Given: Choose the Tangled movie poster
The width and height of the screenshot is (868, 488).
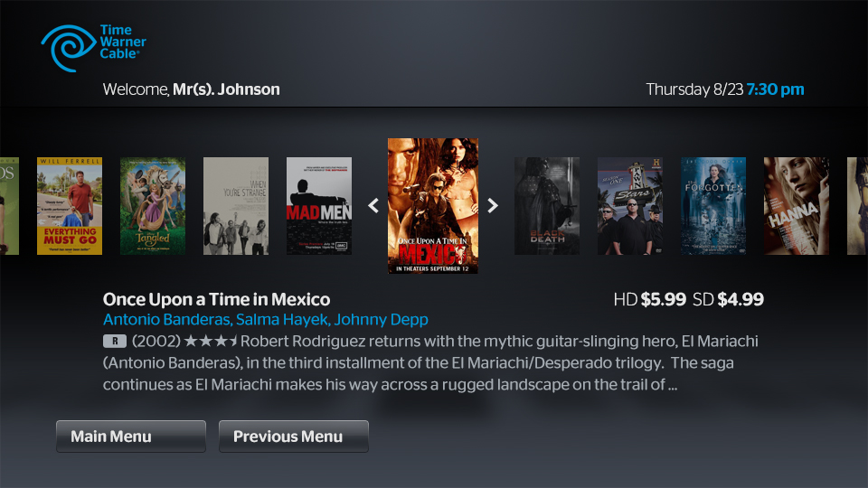Looking at the screenshot, I should pos(153,206).
